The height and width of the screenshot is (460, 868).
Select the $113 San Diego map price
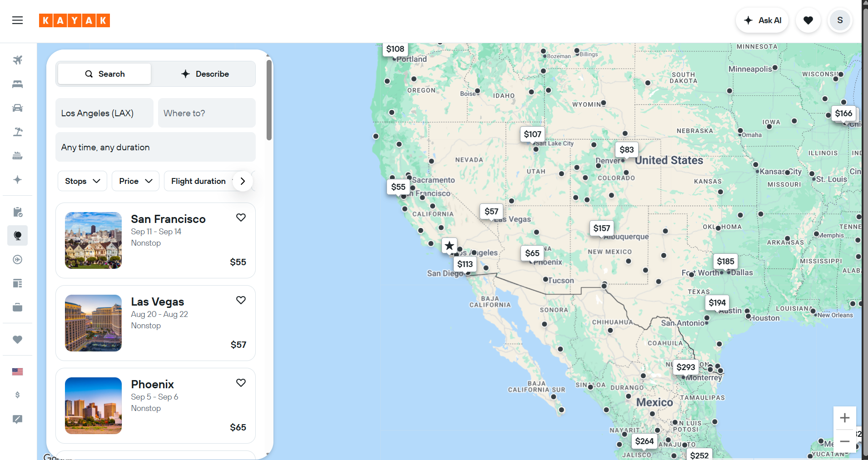point(465,264)
